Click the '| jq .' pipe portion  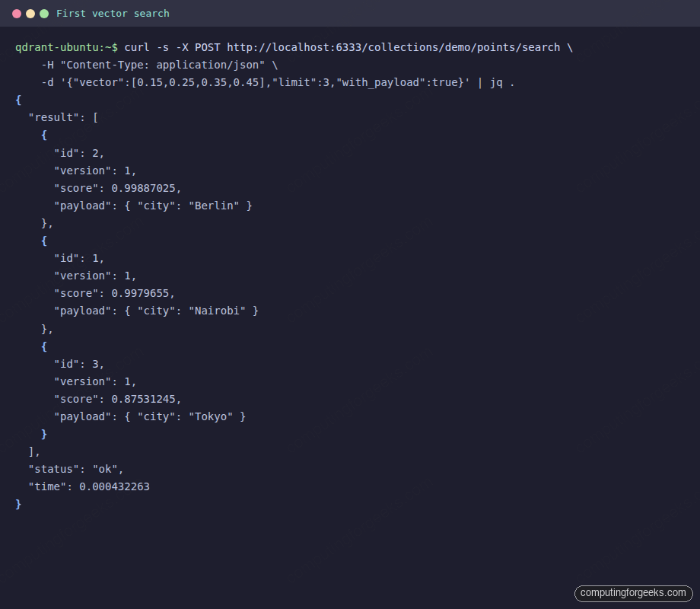point(496,83)
